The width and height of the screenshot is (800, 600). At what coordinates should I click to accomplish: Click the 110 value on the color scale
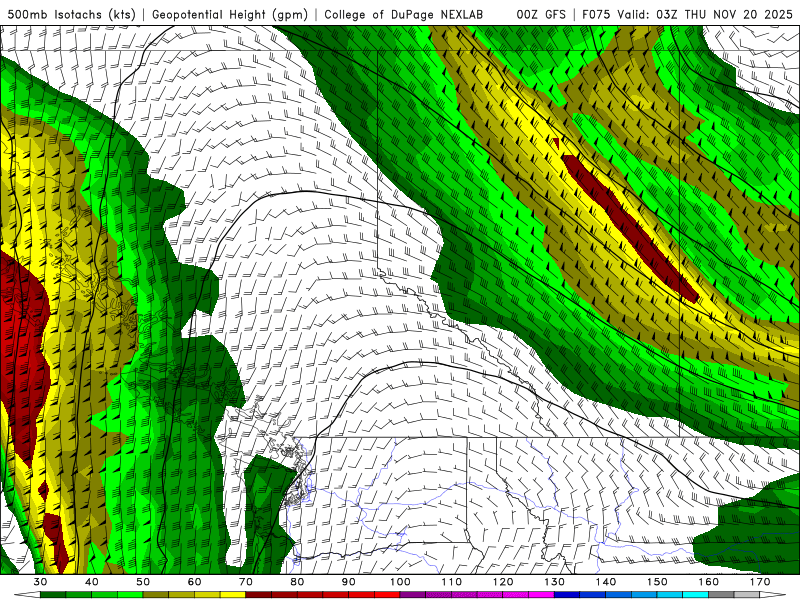pyautogui.click(x=452, y=582)
